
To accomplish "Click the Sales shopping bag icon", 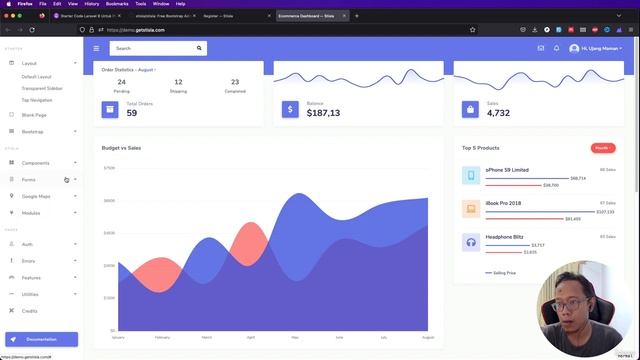I will (x=470, y=109).
